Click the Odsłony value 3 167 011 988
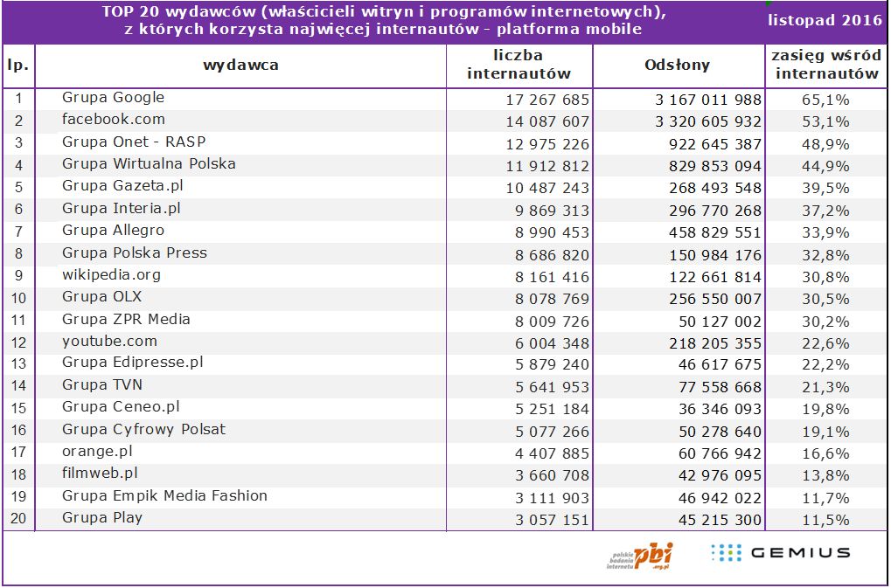The image size is (891, 588). (x=708, y=100)
